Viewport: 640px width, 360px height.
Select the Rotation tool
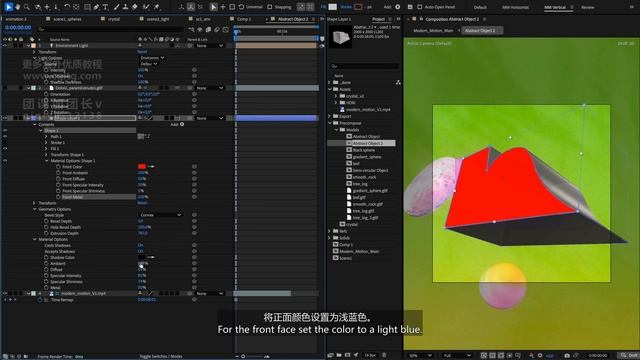tap(67, 7)
